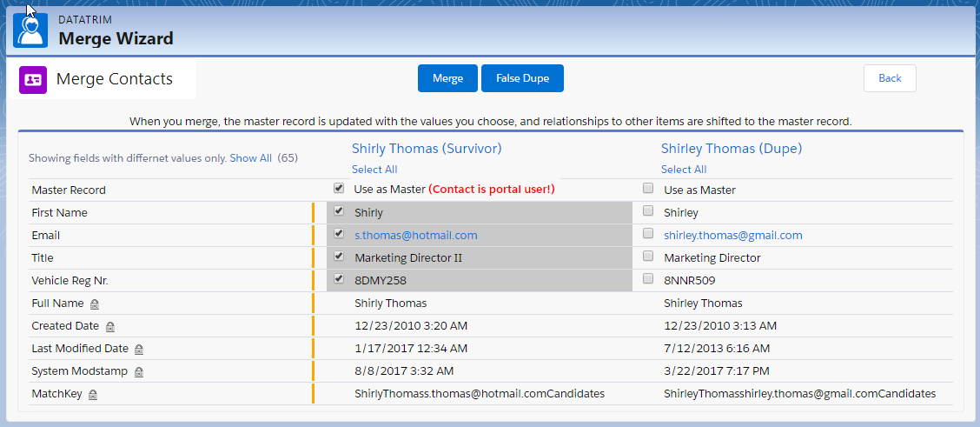Viewport: 980px width, 427px height.
Task: Open the s.thomas@hotmail.com email link
Action: [415, 236]
